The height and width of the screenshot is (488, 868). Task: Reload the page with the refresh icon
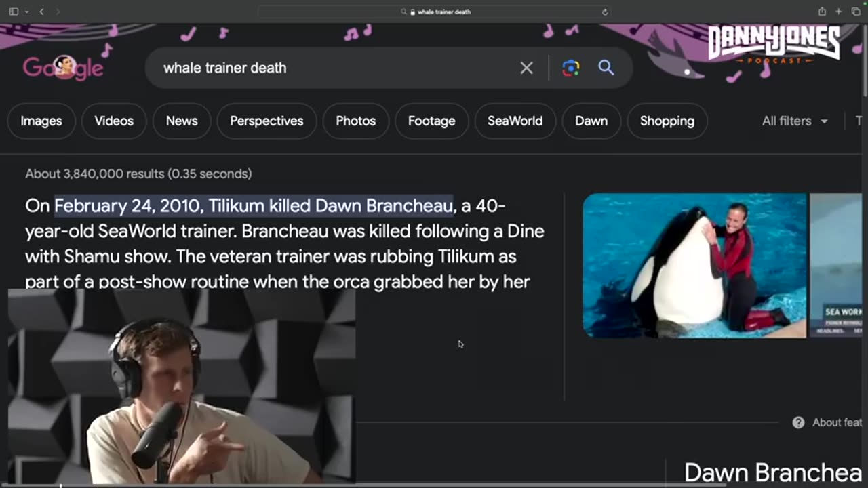pos(604,12)
